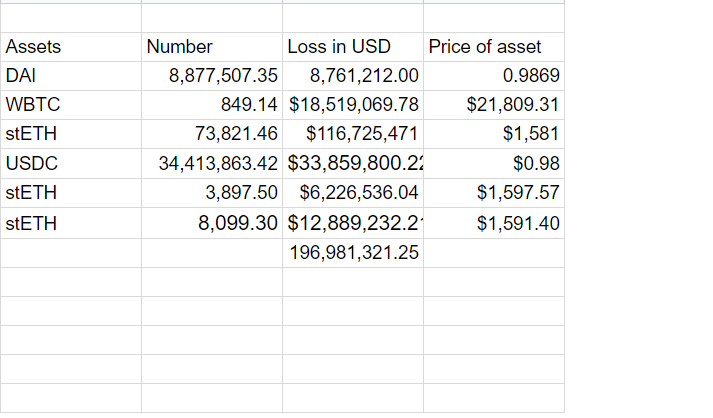Select the USDC asset cell
The width and height of the screenshot is (713, 418).
point(26,164)
